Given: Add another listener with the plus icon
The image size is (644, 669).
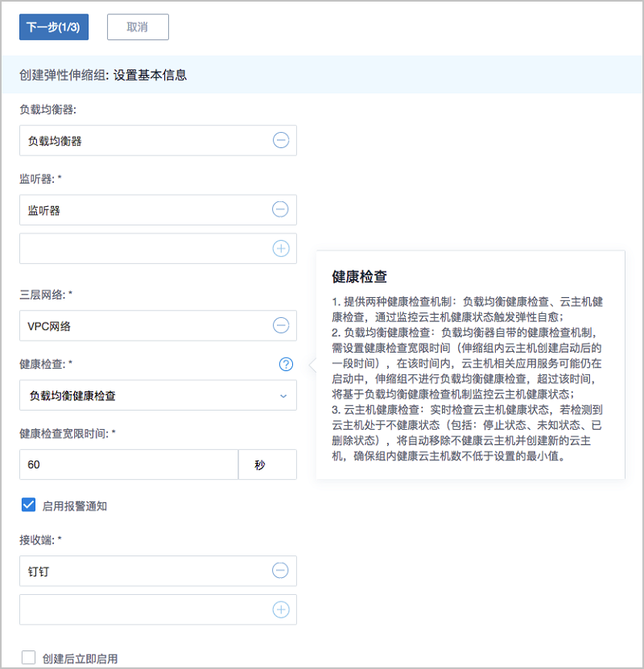Looking at the screenshot, I should coord(280,249).
